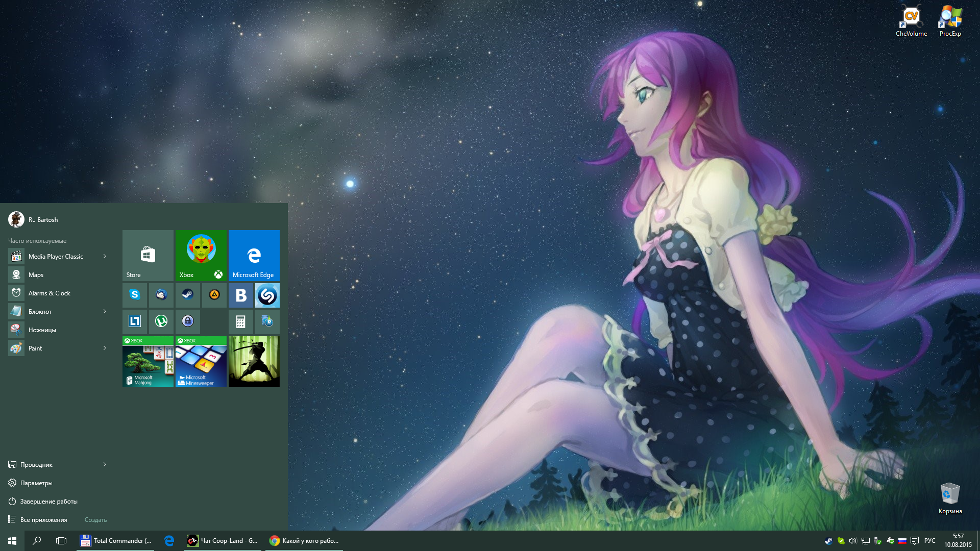
Task: Open the Action Center notifications icon
Action: (915, 541)
